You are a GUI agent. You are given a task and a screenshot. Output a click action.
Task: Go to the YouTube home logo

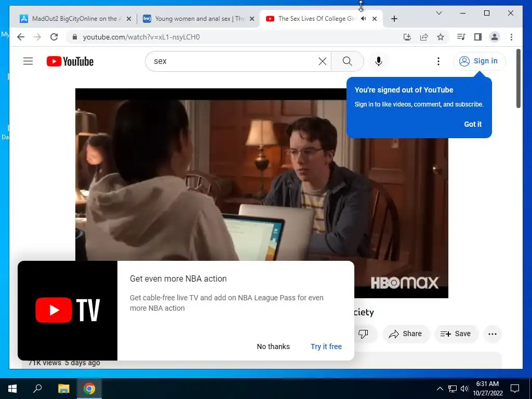click(x=70, y=61)
